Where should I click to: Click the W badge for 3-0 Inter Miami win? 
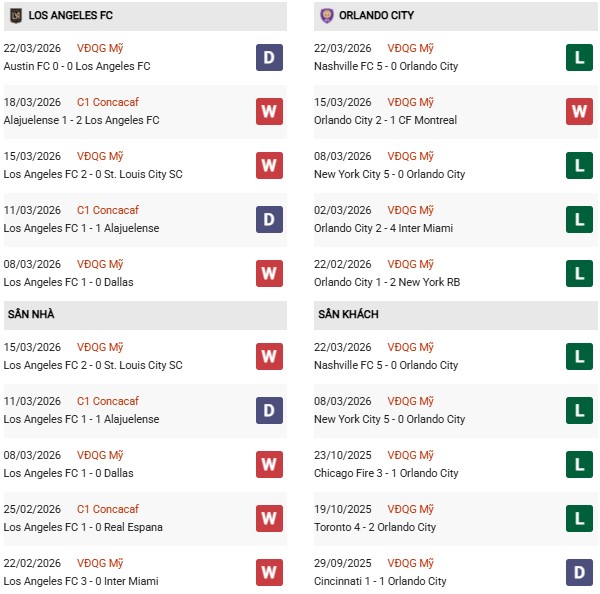(x=268, y=572)
